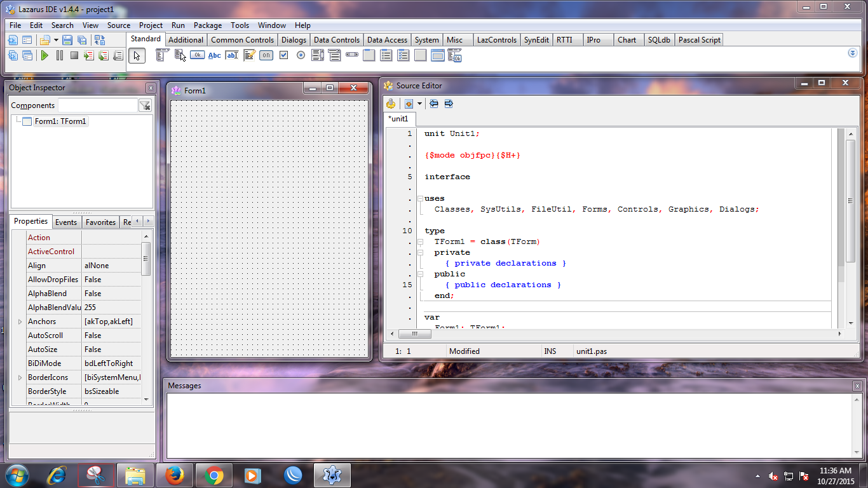868x488 pixels.
Task: Select the TRadioGroup component icon
Action: point(386,55)
